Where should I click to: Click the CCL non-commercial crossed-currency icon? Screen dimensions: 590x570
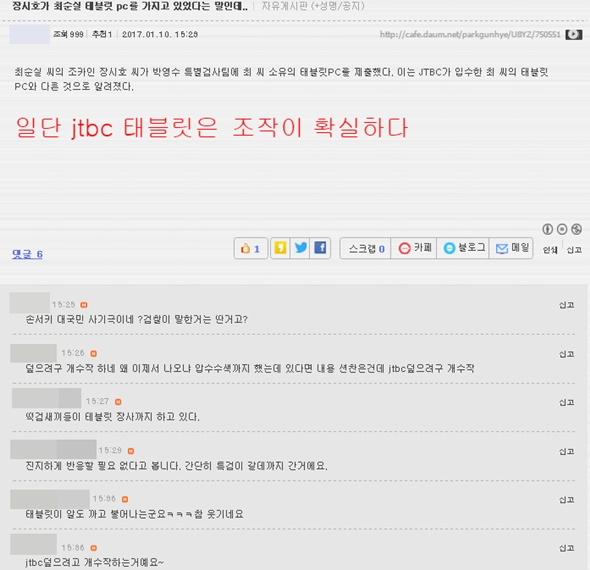pos(576,229)
